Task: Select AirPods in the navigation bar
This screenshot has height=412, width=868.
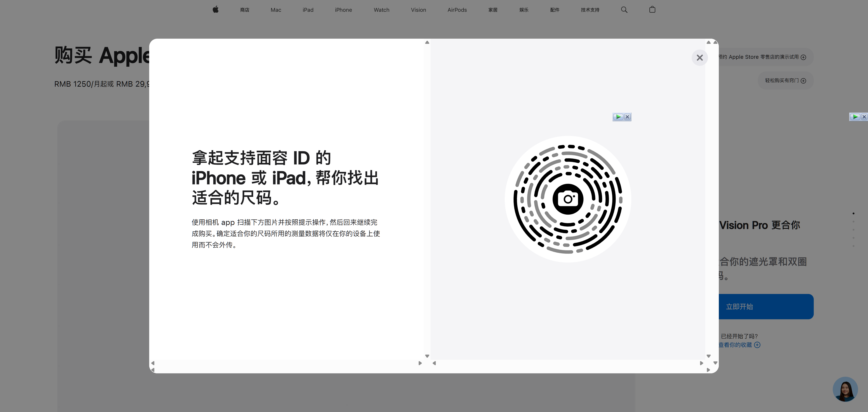Action: tap(457, 10)
